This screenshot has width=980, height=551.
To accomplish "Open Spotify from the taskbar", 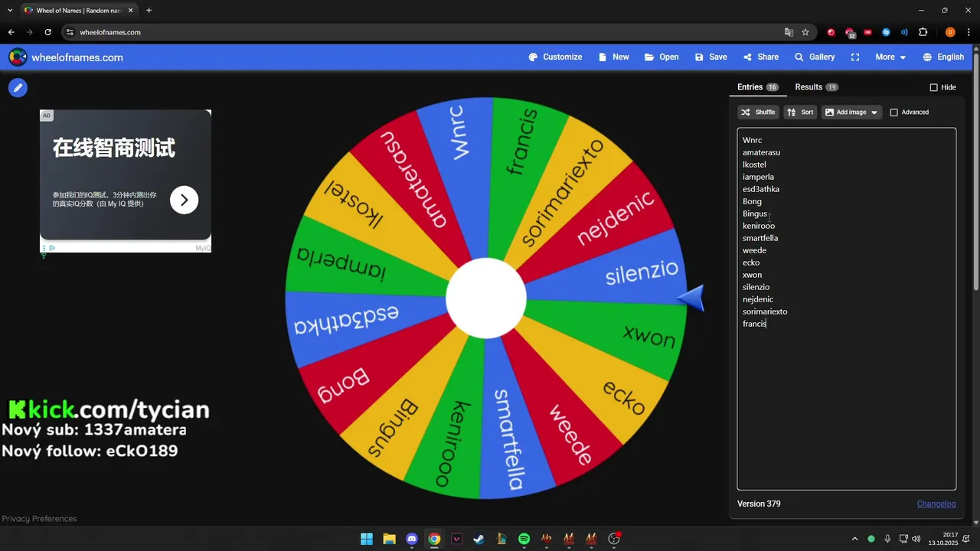I will click(x=524, y=539).
